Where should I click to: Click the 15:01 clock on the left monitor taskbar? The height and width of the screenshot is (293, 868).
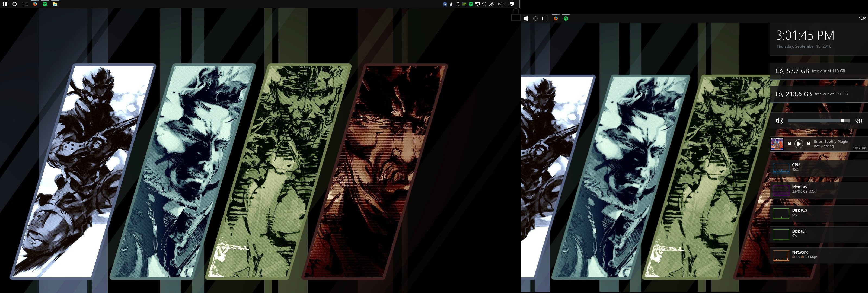[501, 4]
